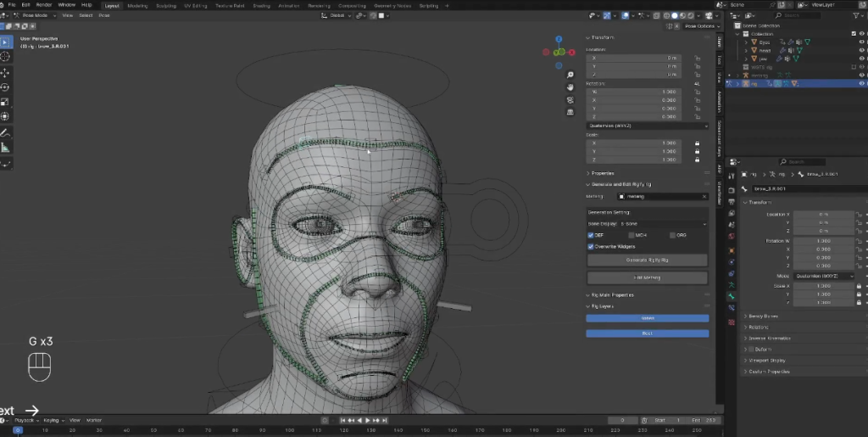The width and height of the screenshot is (868, 437).
Task: Select the Annotate tool
Action: click(6, 132)
